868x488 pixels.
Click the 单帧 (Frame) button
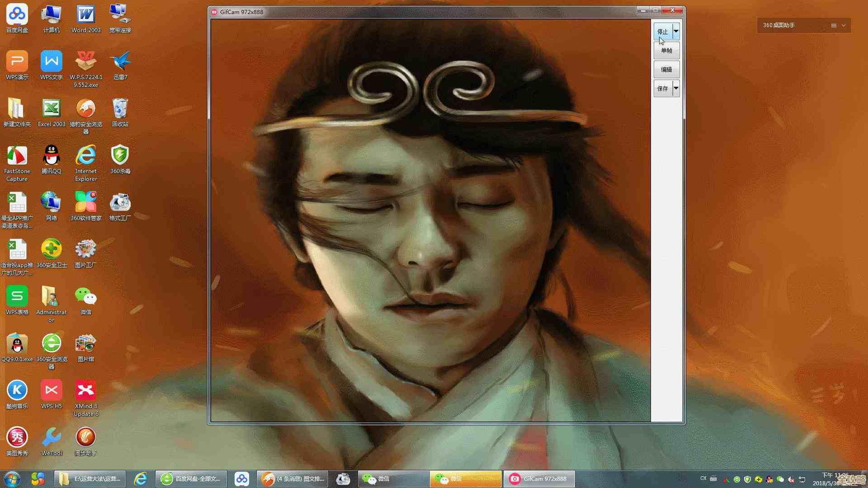point(666,51)
